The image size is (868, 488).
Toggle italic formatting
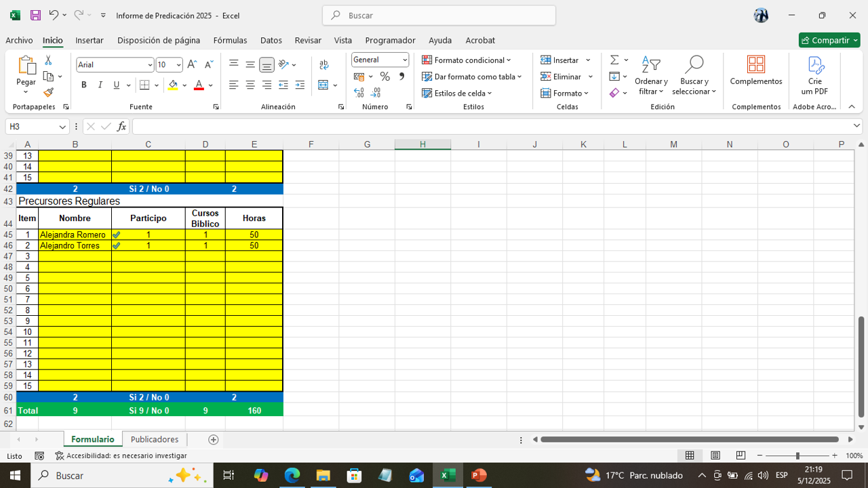(x=100, y=85)
